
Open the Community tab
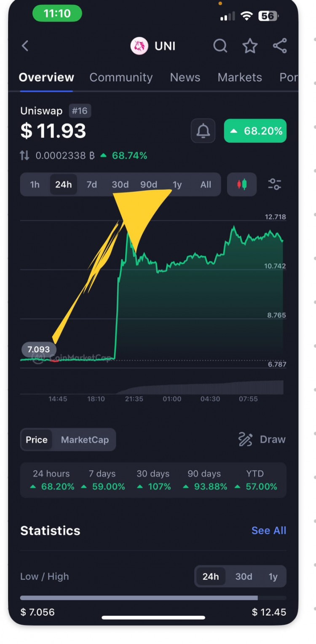(121, 77)
